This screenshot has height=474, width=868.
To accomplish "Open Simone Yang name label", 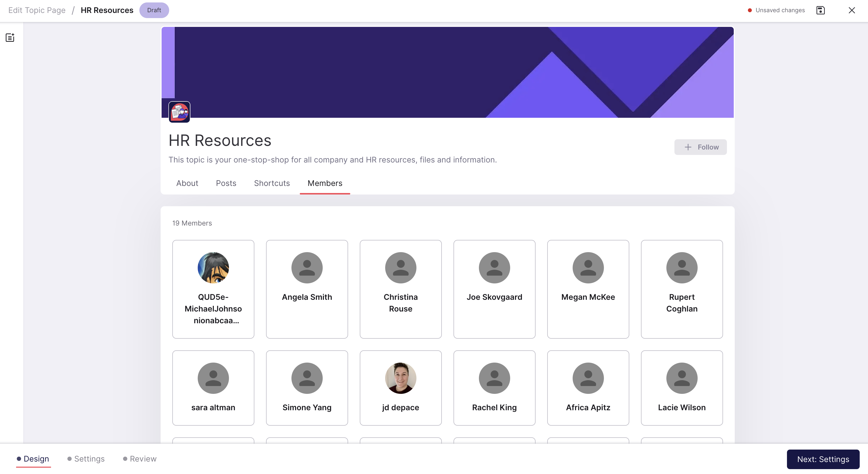I will (x=307, y=407).
